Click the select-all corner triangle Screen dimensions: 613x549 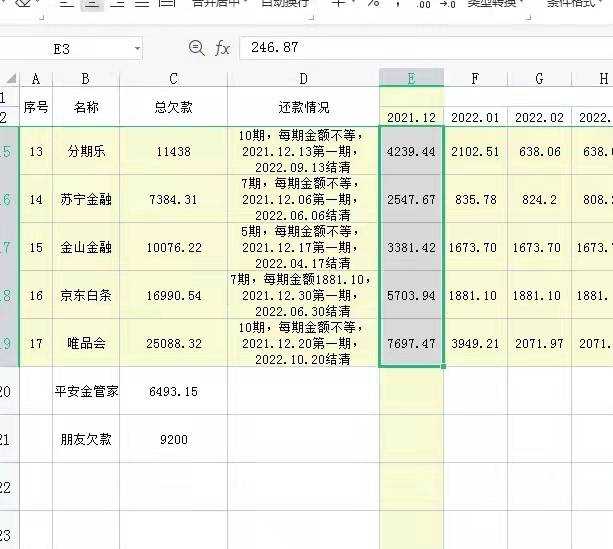[x=11, y=79]
